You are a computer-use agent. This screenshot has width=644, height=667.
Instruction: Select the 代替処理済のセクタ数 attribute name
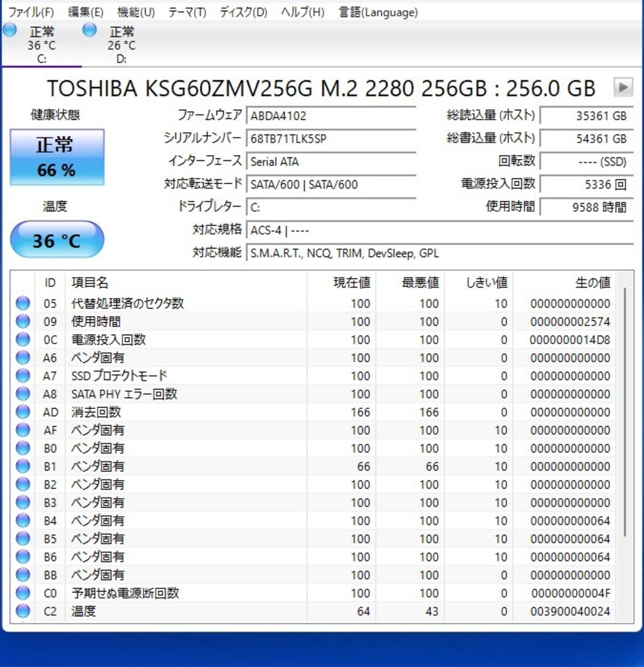coord(128,303)
